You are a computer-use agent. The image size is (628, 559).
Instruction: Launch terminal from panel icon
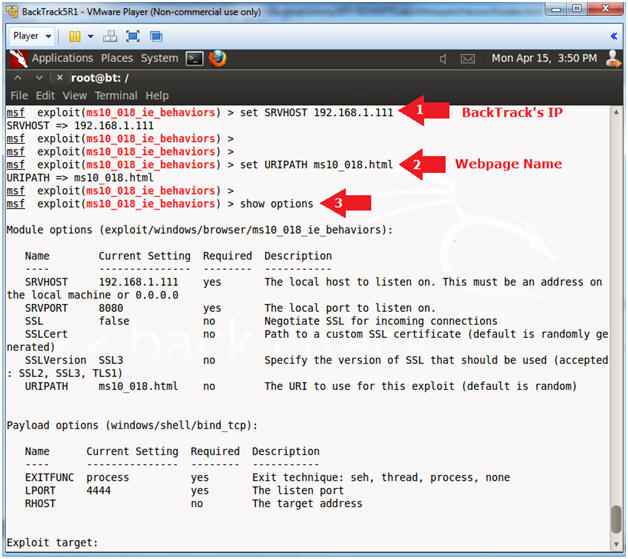click(x=195, y=59)
